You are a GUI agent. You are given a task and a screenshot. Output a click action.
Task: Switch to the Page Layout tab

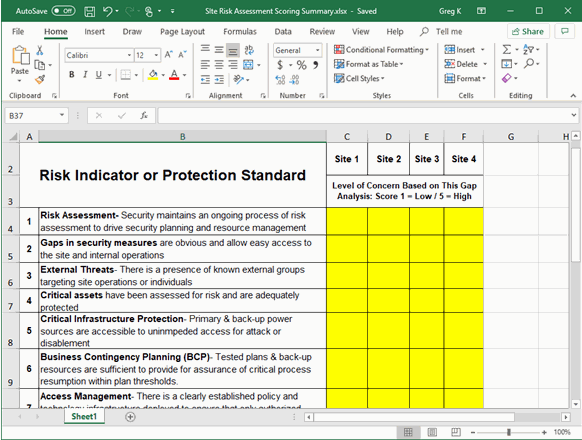182,32
